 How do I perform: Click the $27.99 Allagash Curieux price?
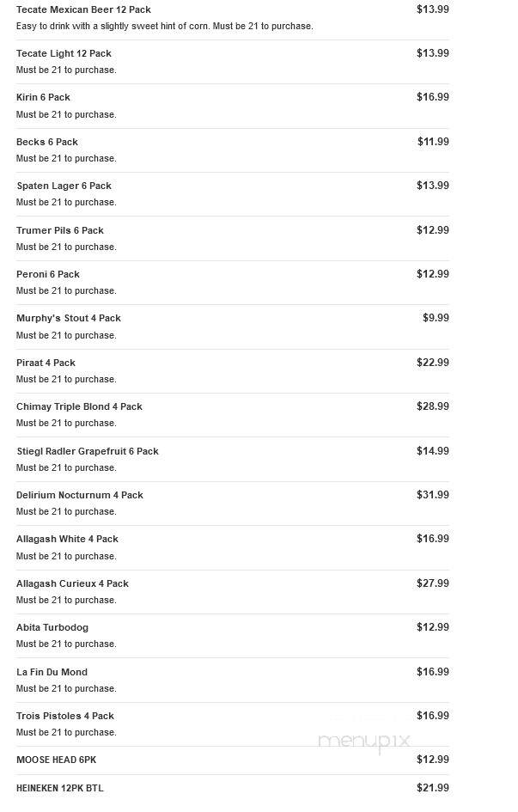click(433, 583)
